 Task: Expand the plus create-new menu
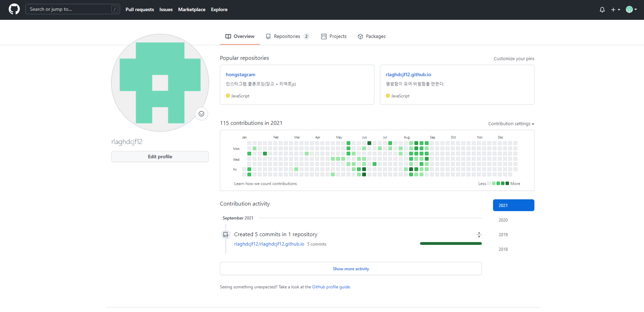[615, 10]
